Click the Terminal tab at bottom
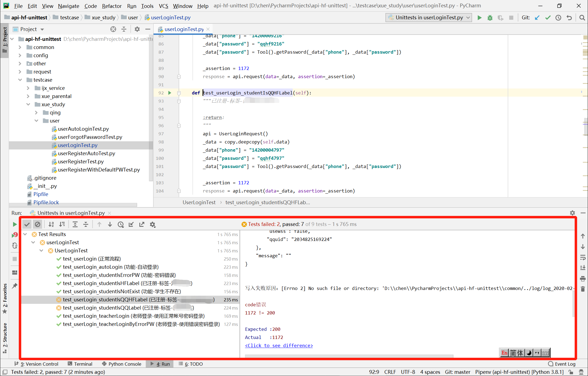588x376 pixels. click(x=82, y=364)
